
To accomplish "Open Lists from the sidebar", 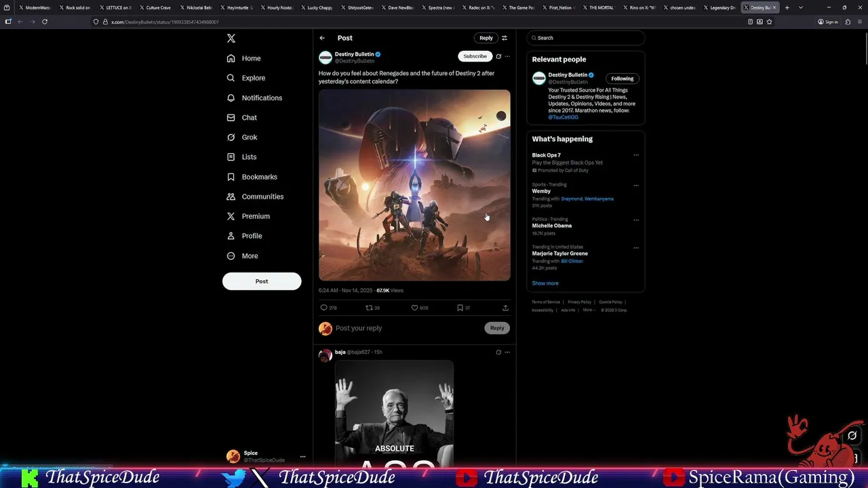I will [x=242, y=157].
